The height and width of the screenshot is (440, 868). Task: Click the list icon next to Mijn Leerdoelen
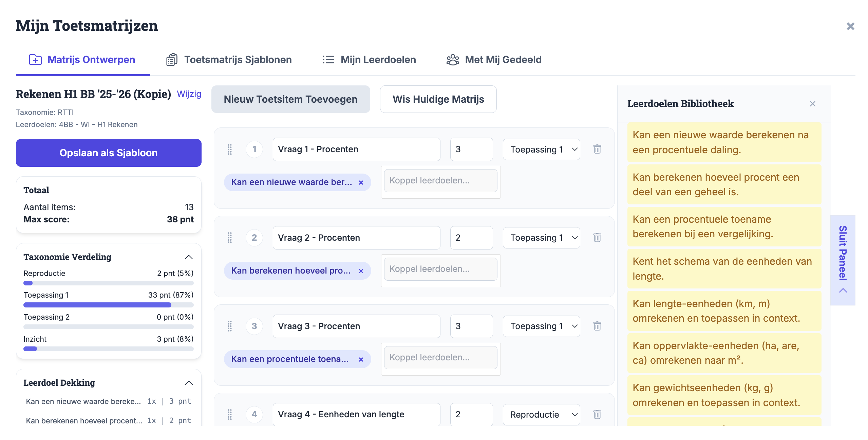pyautogui.click(x=328, y=59)
